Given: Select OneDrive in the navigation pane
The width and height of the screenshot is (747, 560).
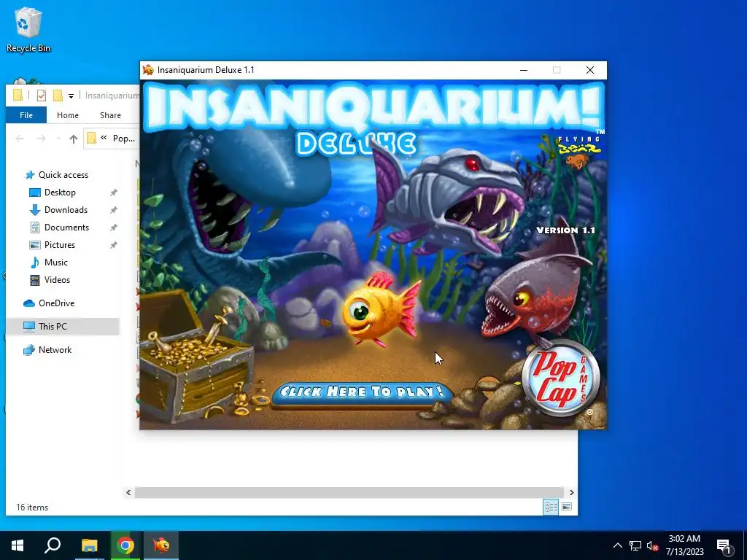Looking at the screenshot, I should pos(56,303).
